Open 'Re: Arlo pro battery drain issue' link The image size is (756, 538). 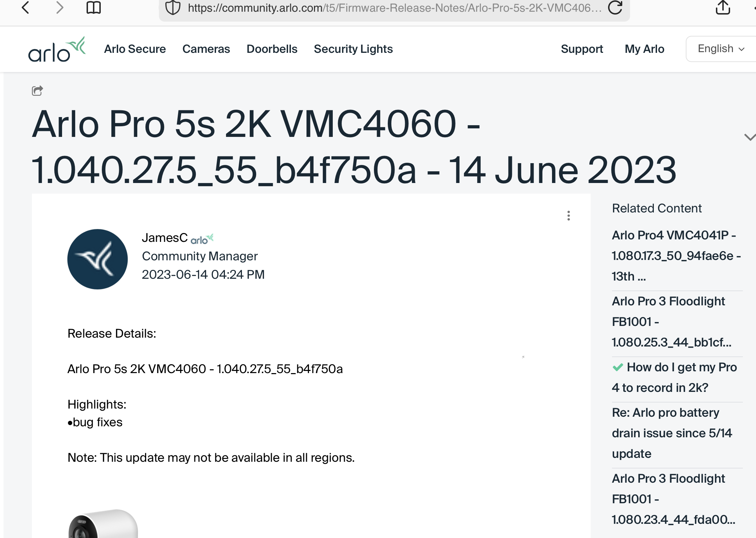[672, 433]
